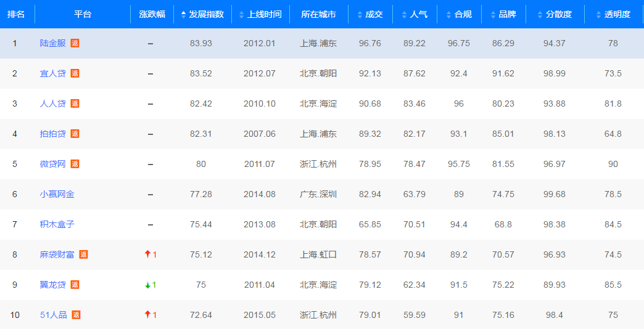The image size is (644, 329).
Task: Select the 浙江.杭州 city cell for 微贷网
Action: click(318, 164)
